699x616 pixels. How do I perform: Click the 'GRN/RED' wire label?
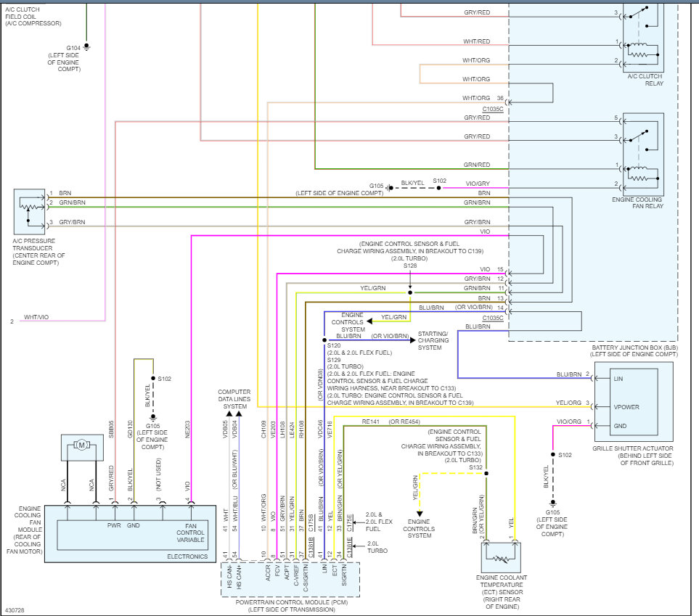point(477,165)
